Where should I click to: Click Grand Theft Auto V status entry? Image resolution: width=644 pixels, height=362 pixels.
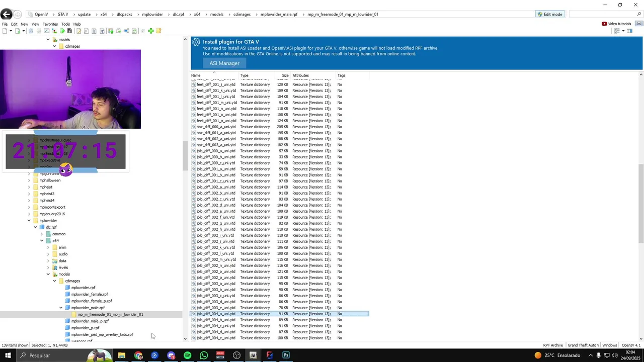(x=583, y=345)
